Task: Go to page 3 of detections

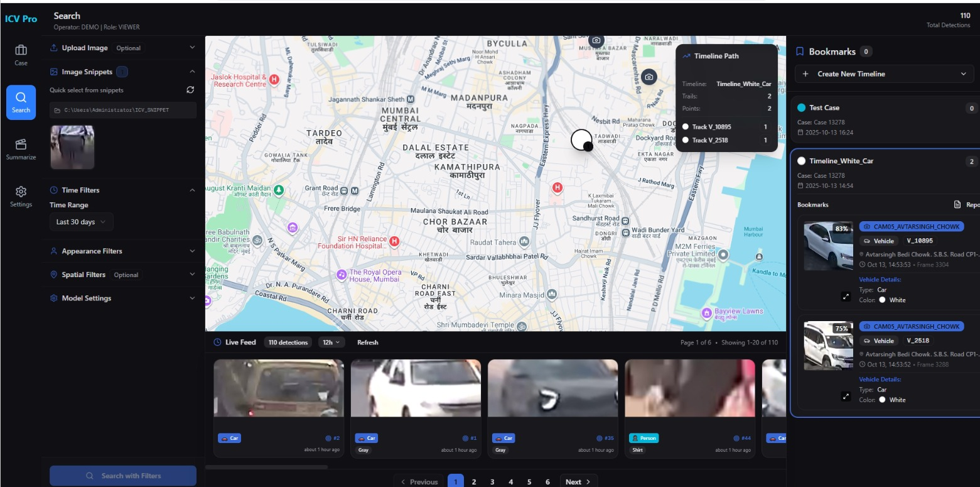Action: 492,481
